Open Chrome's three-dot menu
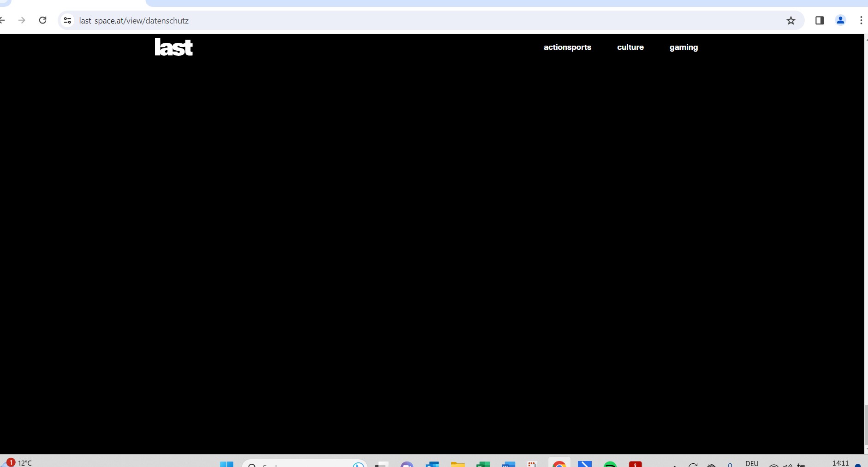Viewport: 868px width, 467px height. (861, 20)
